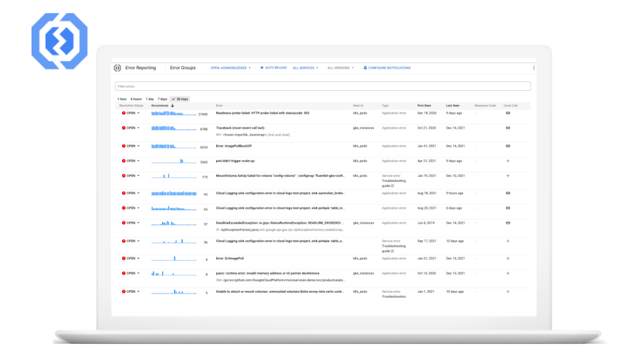Click issue link icon for Readiness probe failed

tap(508, 113)
